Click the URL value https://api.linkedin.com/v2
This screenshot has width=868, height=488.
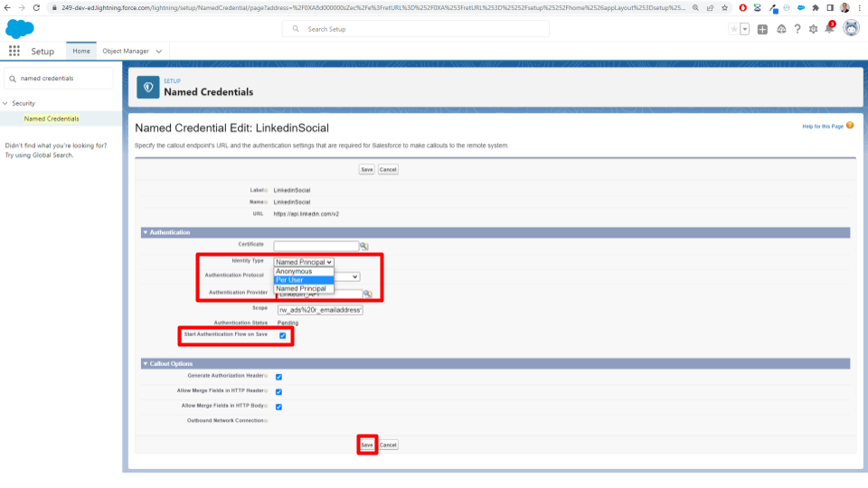307,213
